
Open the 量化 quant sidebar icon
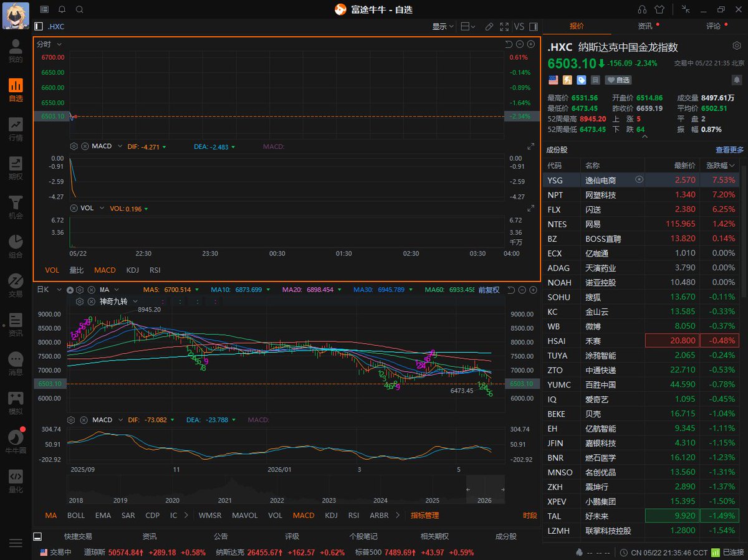coord(16,482)
